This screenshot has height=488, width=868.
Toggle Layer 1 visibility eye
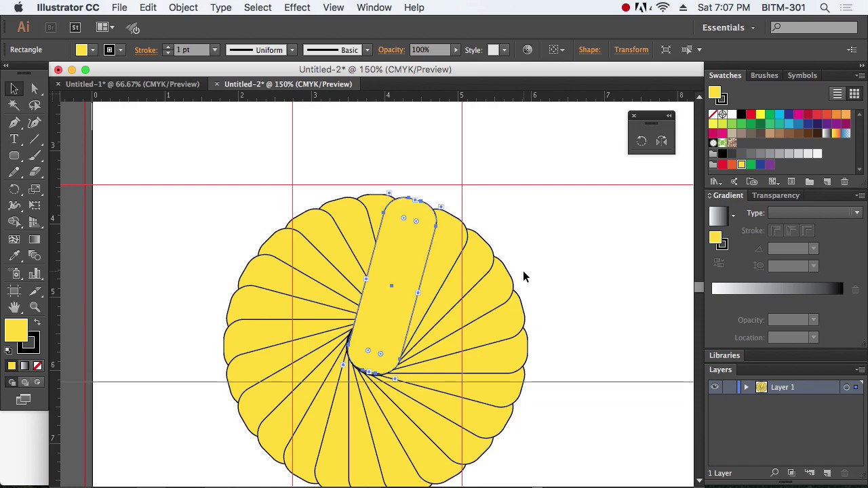pos(714,387)
